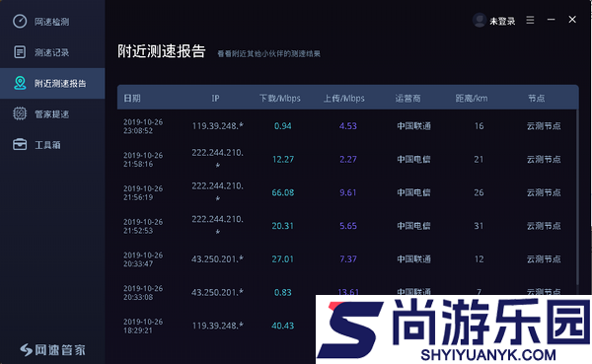Open the 工具箱 sidebar label

coord(47,145)
